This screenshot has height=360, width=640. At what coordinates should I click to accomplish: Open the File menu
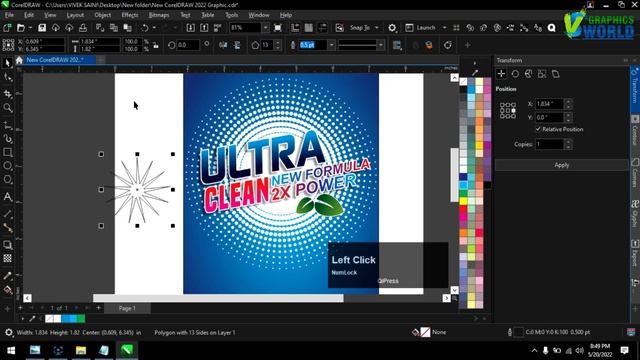[x=9, y=15]
